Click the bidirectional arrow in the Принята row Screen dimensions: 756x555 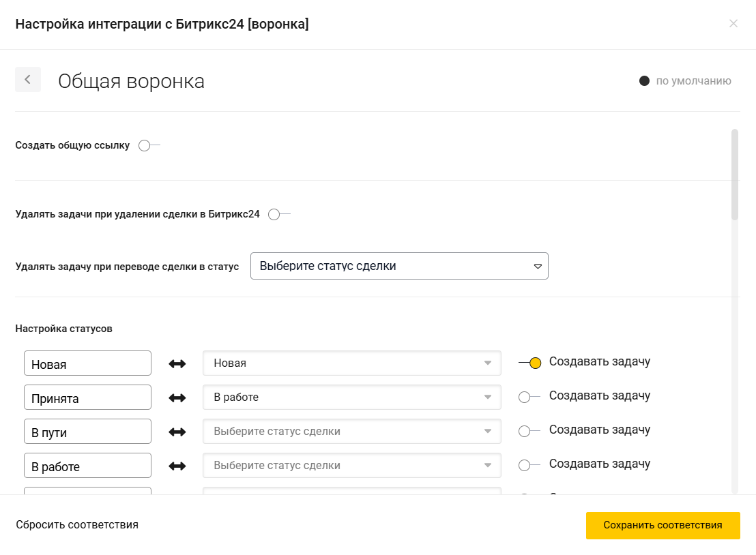pyautogui.click(x=177, y=398)
